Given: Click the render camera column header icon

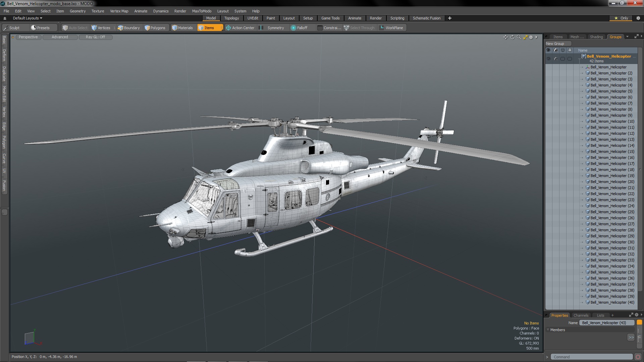Looking at the screenshot, I should coord(556,50).
